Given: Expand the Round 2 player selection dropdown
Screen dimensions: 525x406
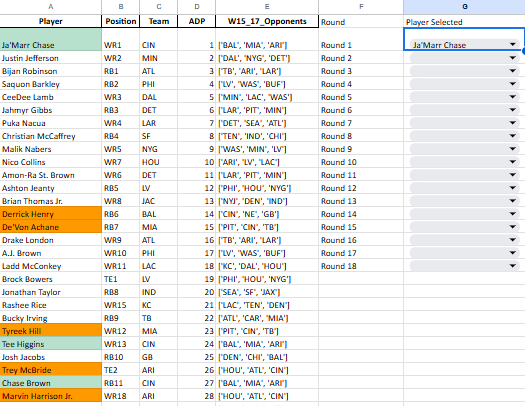Looking at the screenshot, I should click(512, 58).
